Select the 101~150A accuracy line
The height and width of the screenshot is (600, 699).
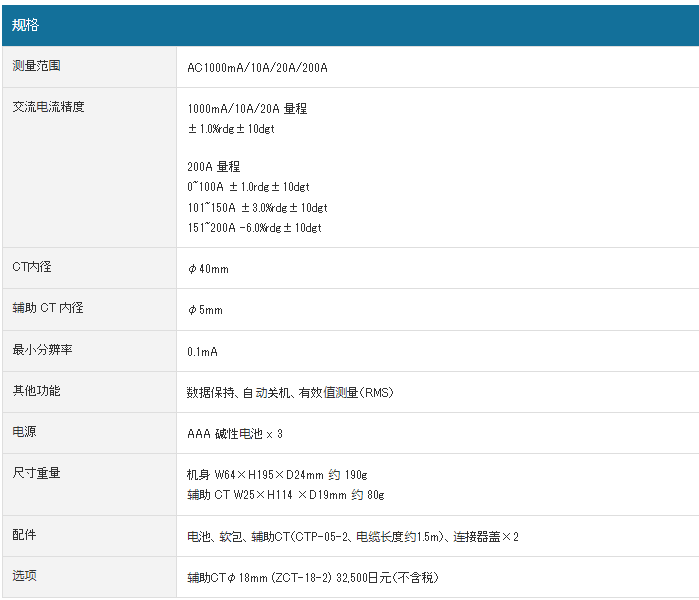coord(257,208)
